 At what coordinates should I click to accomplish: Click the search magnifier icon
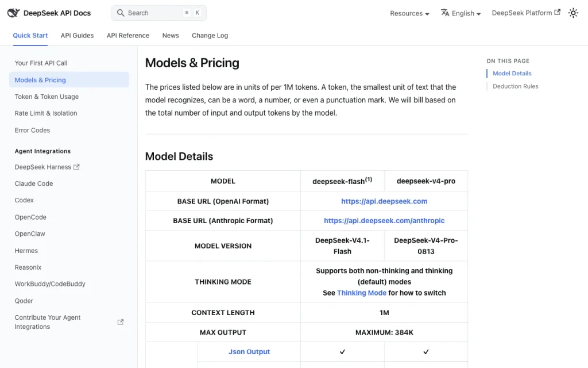click(121, 13)
